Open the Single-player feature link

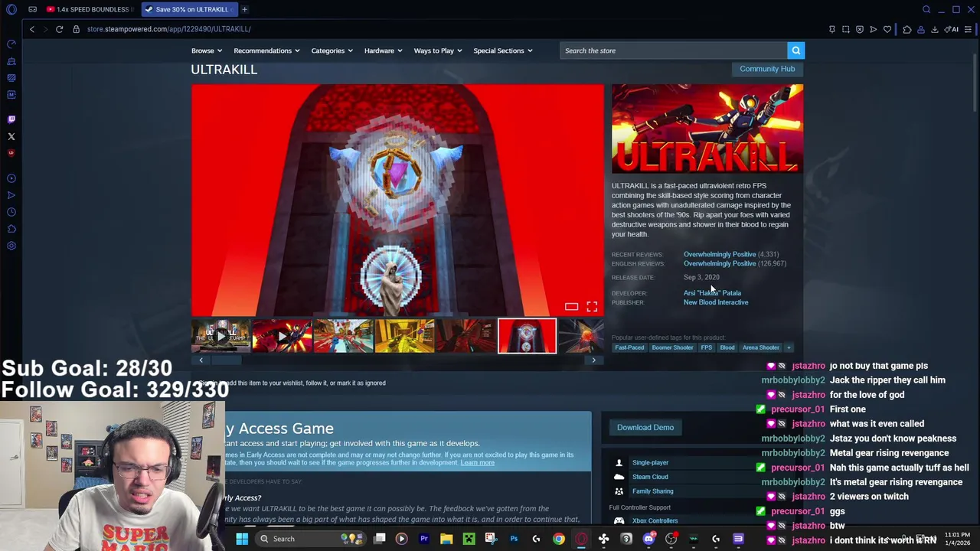coord(650,463)
